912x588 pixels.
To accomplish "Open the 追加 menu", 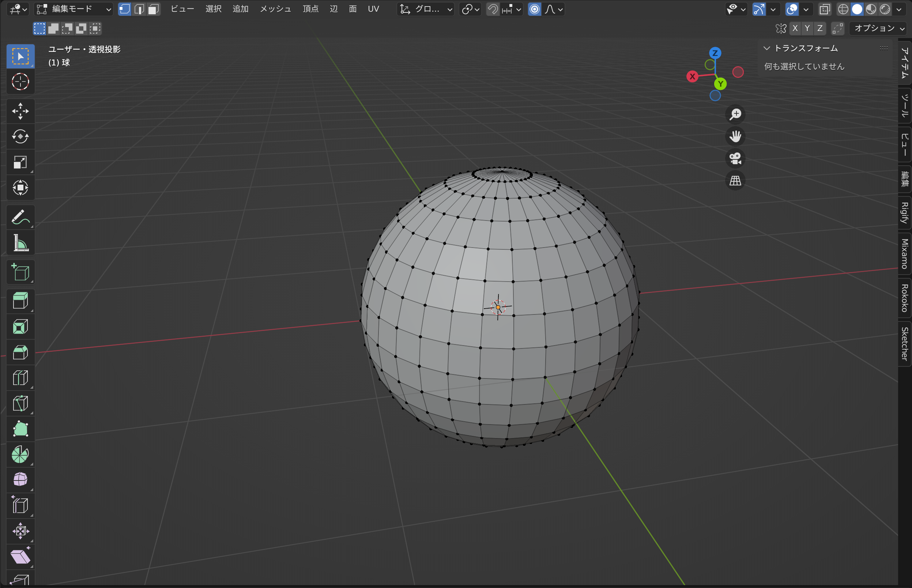I will 241,9.
